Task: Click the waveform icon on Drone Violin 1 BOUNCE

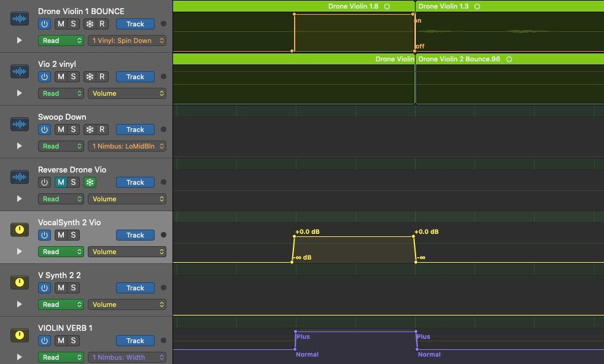Action: tap(19, 18)
